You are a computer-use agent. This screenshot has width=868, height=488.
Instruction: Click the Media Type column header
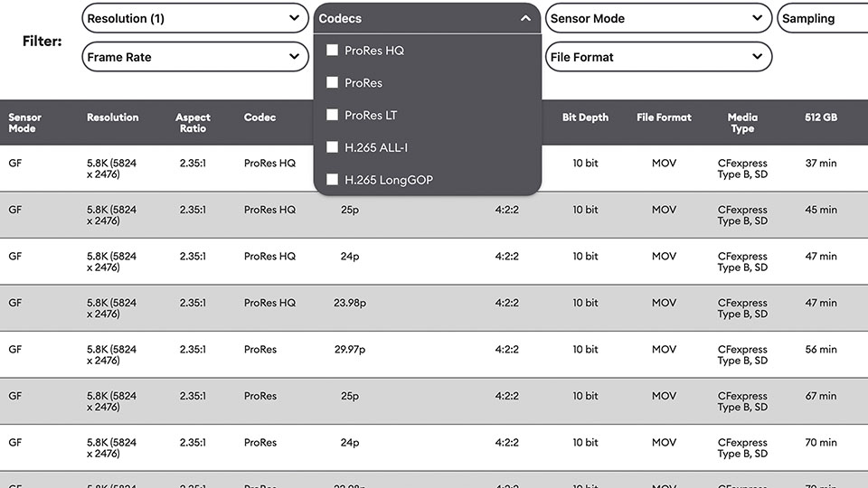click(742, 123)
